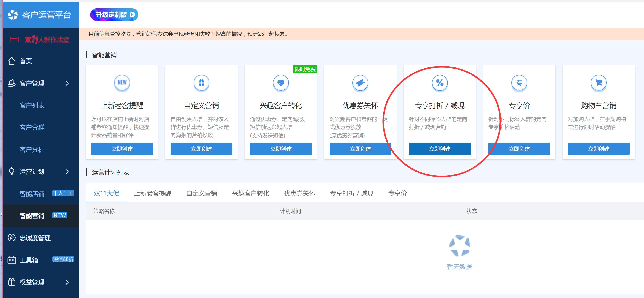Select the 优惠券关怀 tab in plan list
The image size is (644, 298).
tap(299, 193)
